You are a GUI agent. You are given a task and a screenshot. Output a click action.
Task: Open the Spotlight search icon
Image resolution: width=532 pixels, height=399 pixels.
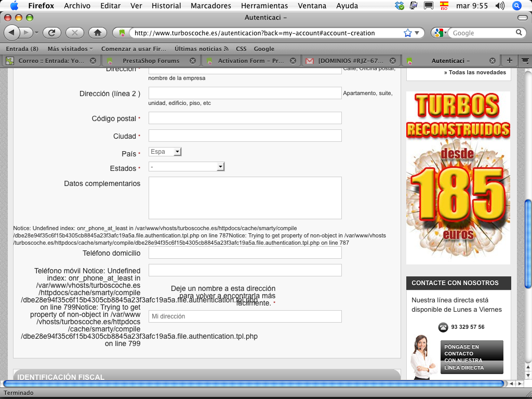[x=517, y=5]
